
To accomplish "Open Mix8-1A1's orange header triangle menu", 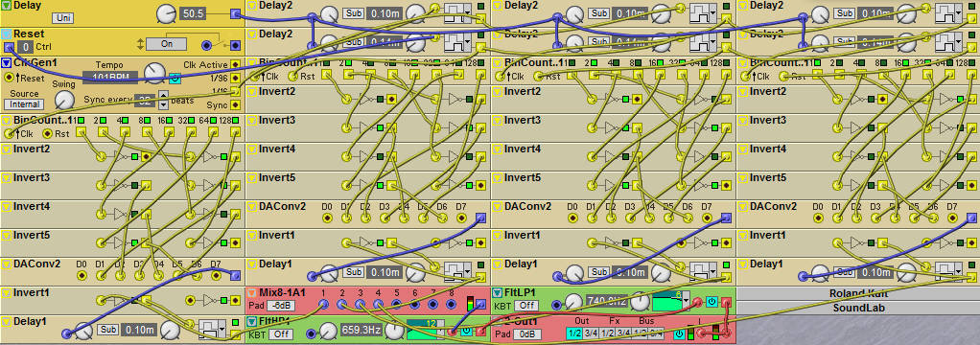I will (252, 292).
